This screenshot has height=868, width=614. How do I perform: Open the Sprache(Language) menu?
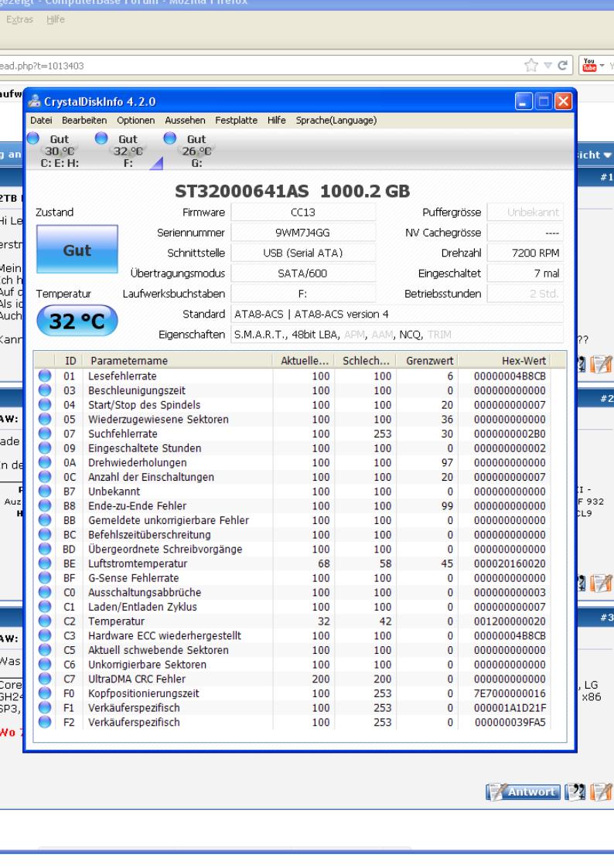(x=336, y=120)
